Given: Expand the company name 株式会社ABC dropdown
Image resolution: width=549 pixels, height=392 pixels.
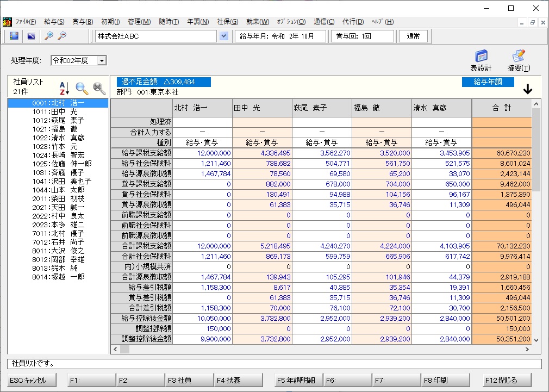Looking at the screenshot, I should pos(224,36).
